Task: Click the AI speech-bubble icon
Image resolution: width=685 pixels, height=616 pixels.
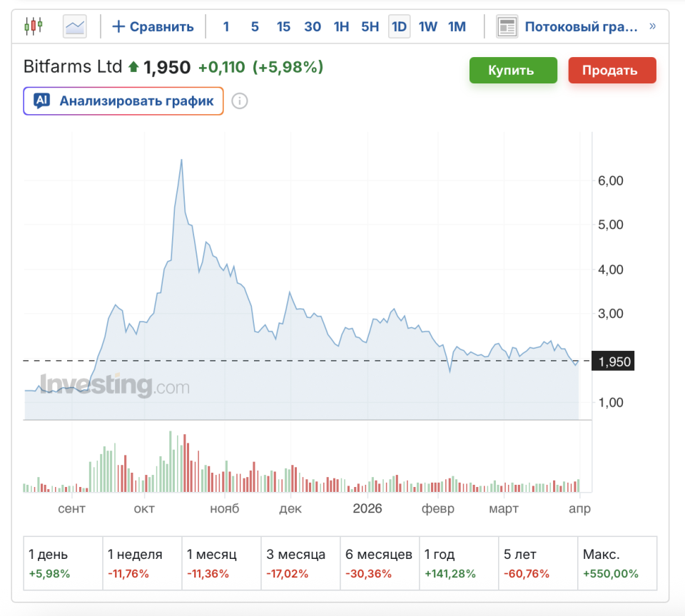Action: (x=42, y=101)
